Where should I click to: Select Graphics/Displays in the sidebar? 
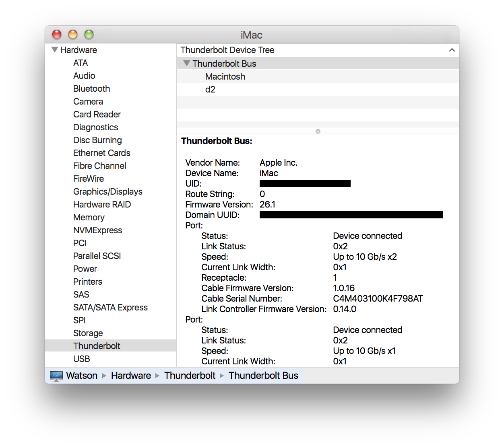(111, 191)
